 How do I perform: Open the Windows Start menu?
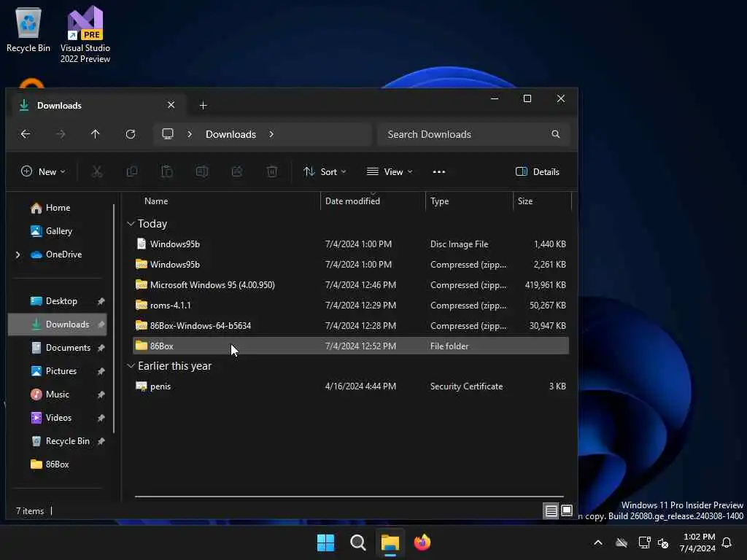[326, 542]
